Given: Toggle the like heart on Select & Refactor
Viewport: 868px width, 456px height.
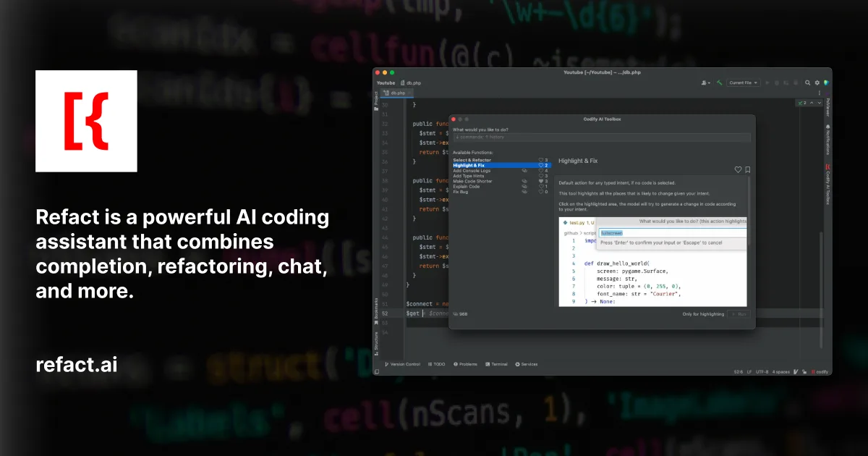Looking at the screenshot, I should pos(541,160).
